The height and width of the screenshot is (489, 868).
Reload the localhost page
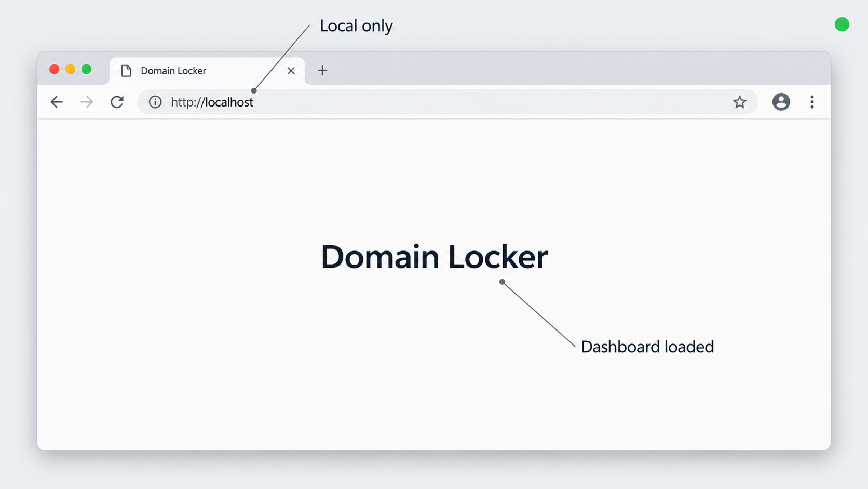pos(117,102)
